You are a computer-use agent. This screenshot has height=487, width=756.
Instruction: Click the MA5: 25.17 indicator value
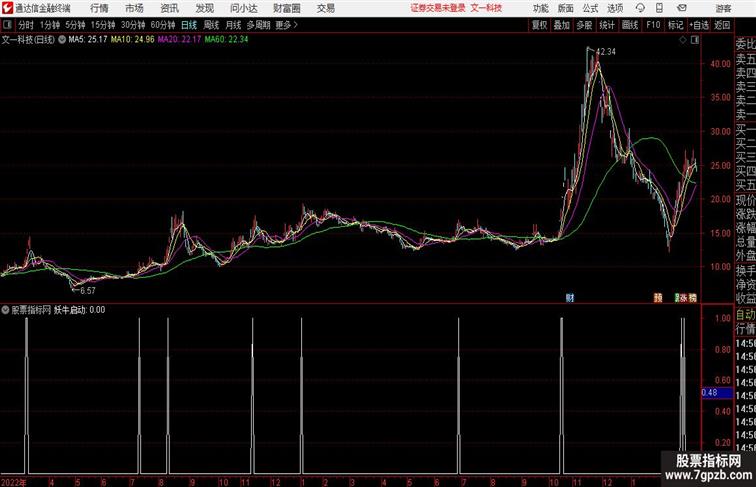[88, 40]
